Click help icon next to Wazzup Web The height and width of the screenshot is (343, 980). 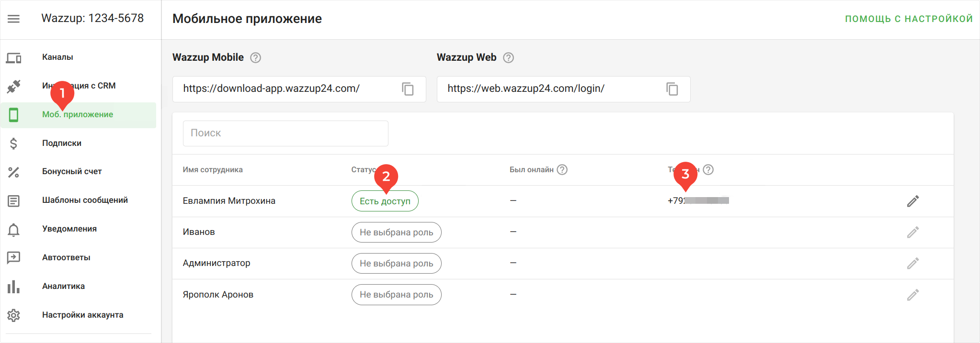coord(508,58)
